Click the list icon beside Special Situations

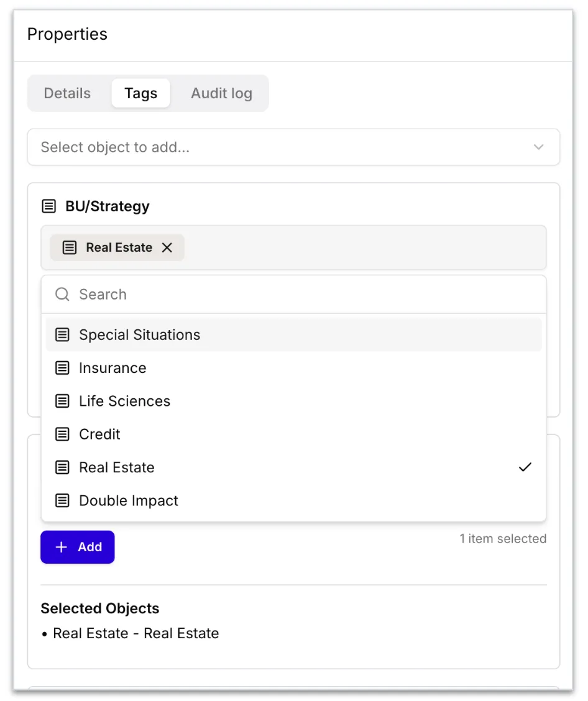pyautogui.click(x=62, y=334)
